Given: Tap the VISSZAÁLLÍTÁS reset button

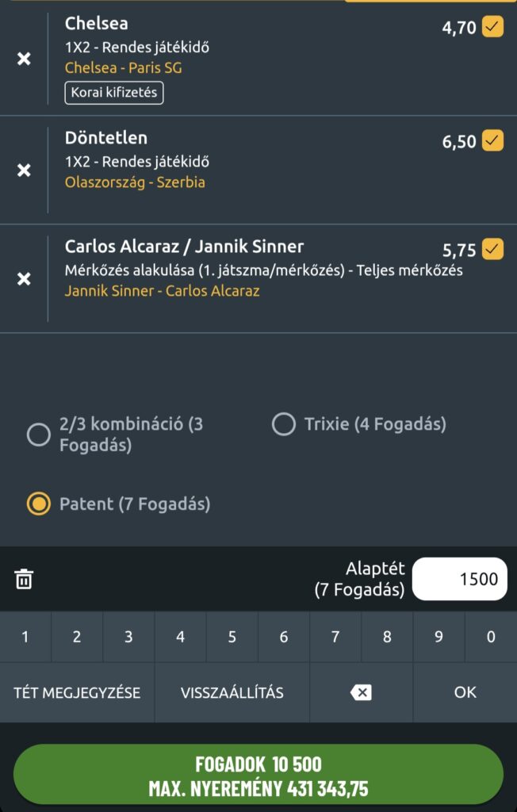Looking at the screenshot, I should click(232, 692).
